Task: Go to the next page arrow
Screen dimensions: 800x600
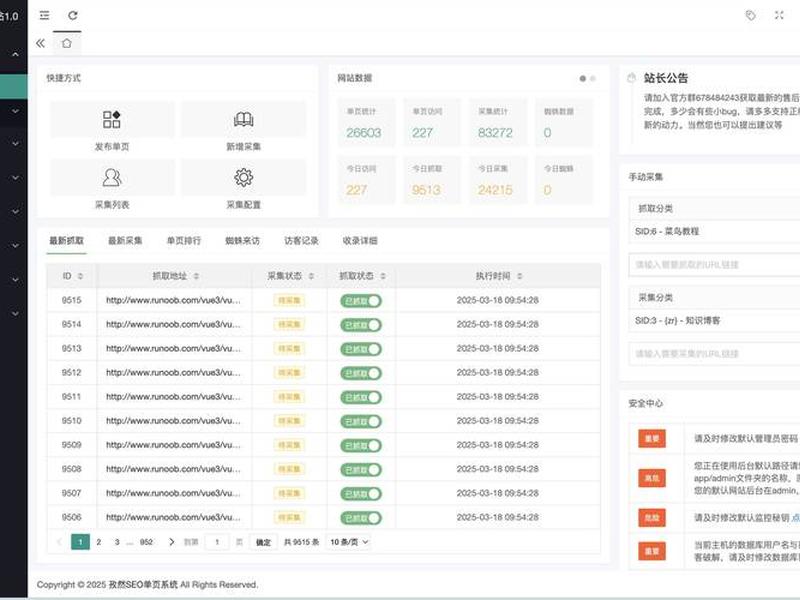Action: [171, 542]
